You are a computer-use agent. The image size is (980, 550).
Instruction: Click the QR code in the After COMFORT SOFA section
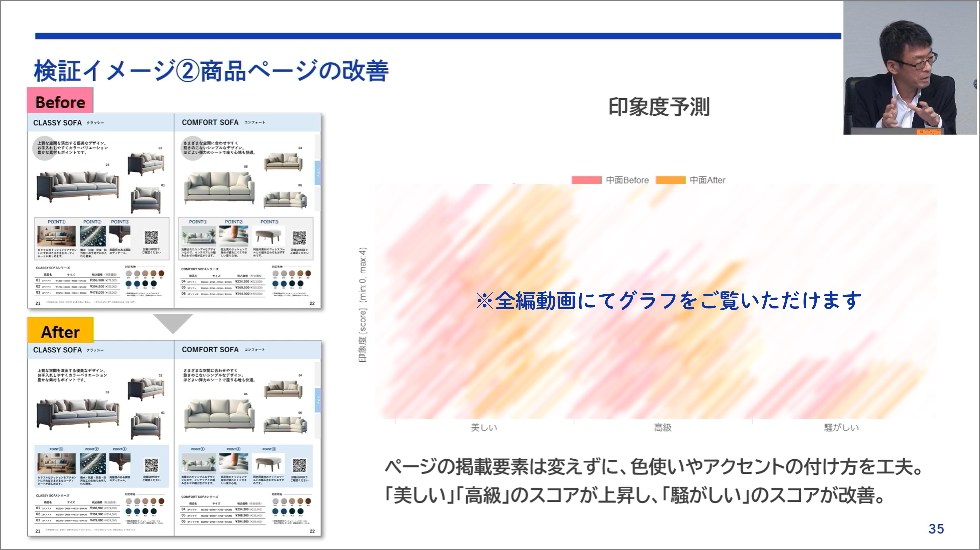click(299, 465)
